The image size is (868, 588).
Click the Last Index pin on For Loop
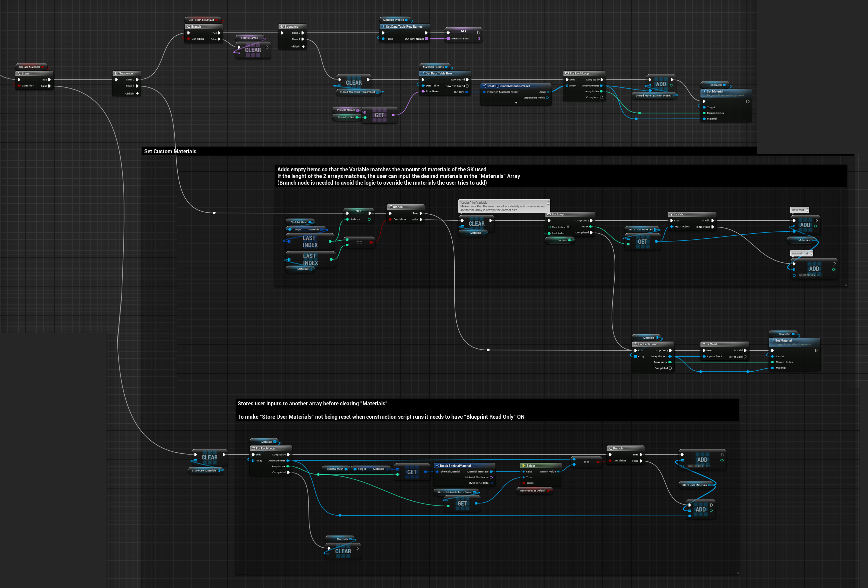pyautogui.click(x=550, y=233)
